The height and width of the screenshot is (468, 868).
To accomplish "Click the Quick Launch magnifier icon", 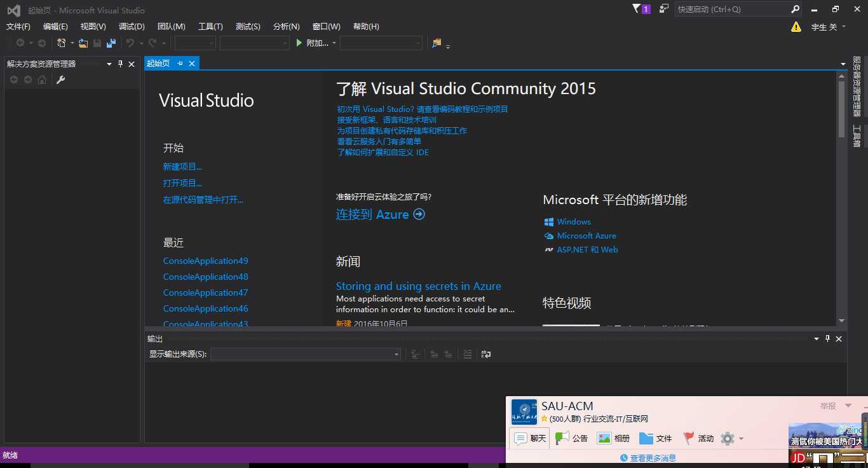I will (796, 10).
